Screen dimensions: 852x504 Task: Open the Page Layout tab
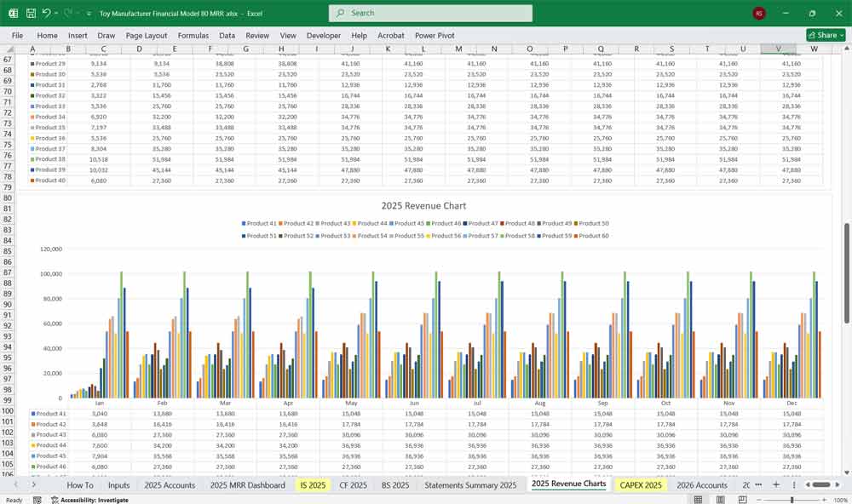[x=147, y=35]
